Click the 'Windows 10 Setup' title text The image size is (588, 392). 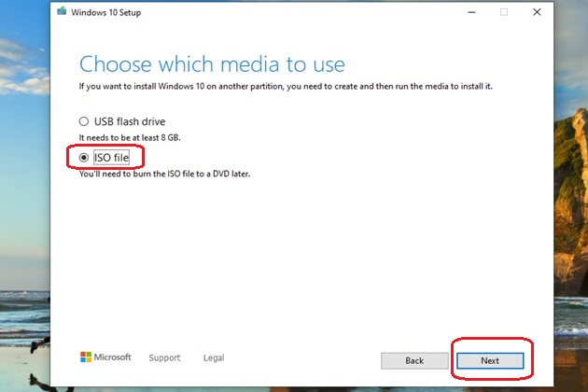[106, 12]
